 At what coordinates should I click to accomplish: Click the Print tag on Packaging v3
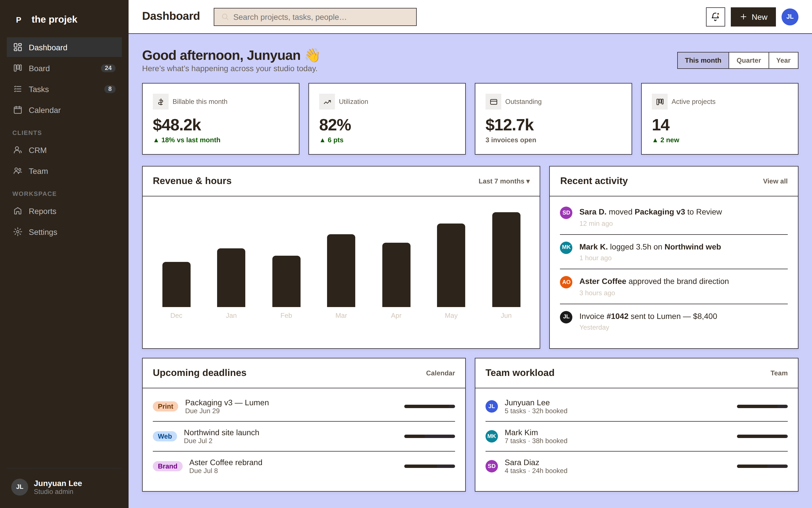click(166, 406)
